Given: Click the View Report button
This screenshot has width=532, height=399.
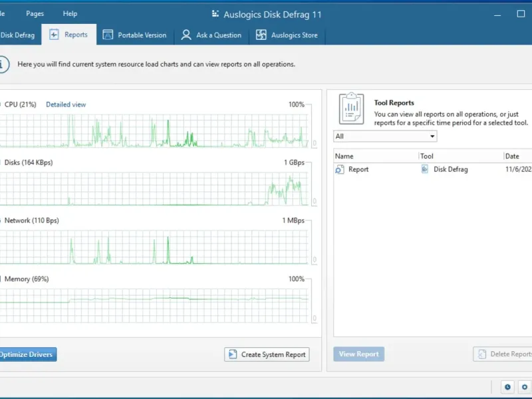Looking at the screenshot, I should pyautogui.click(x=358, y=354).
